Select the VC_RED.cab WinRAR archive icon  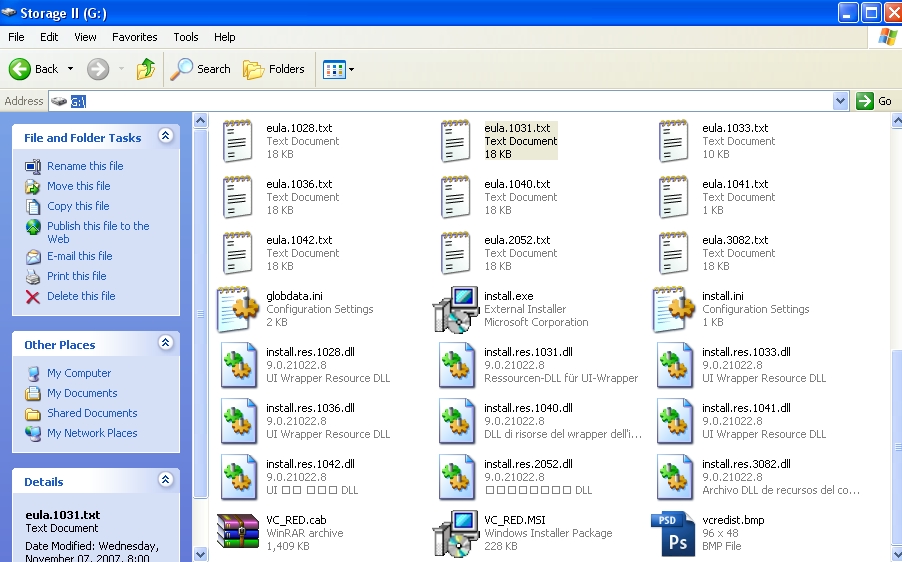click(x=238, y=533)
